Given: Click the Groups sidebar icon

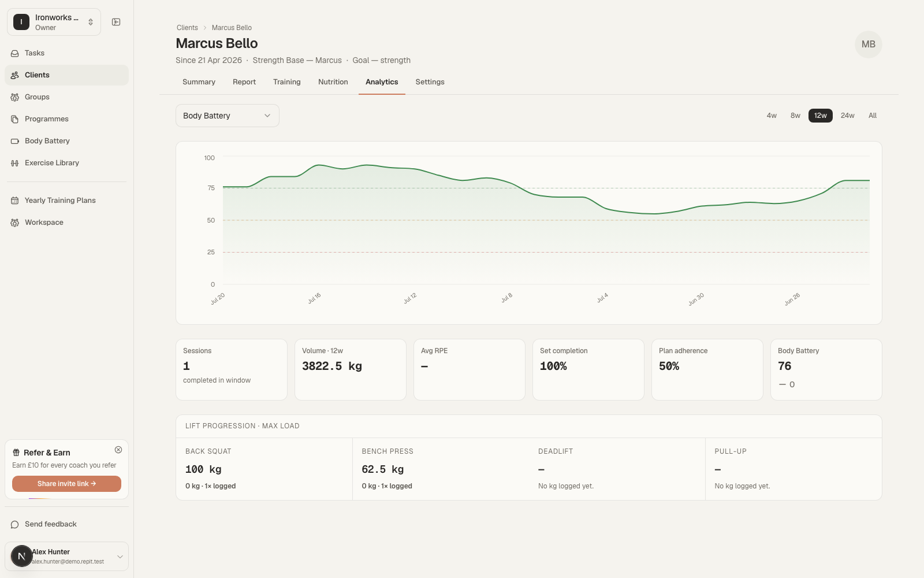Looking at the screenshot, I should pyautogui.click(x=15, y=97).
